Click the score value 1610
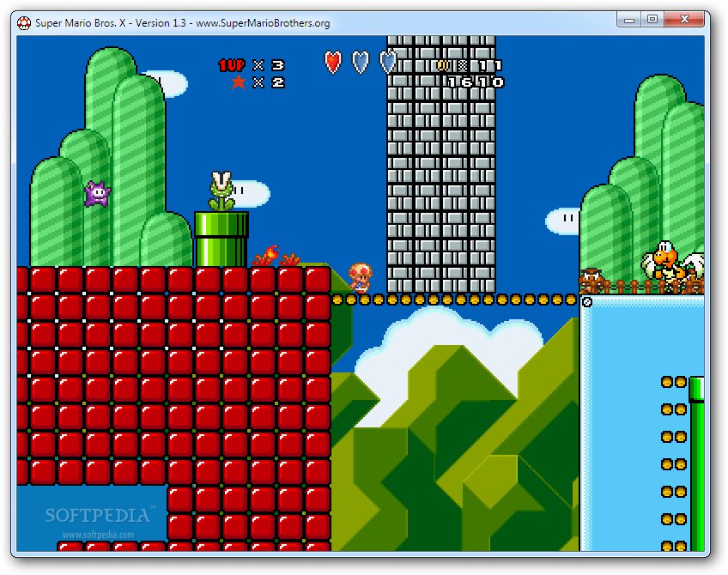This screenshot has width=728, height=575. pos(476,82)
